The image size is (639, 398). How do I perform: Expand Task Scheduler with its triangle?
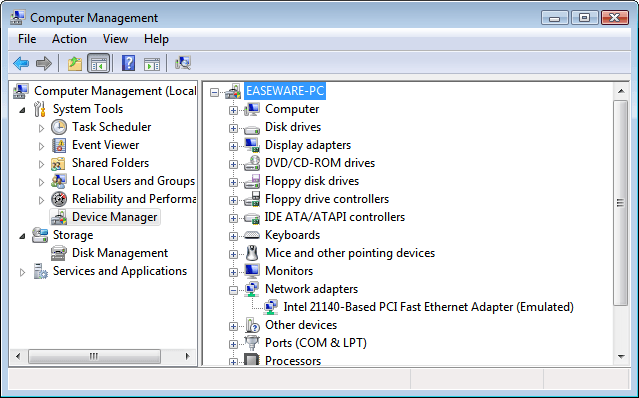pyautogui.click(x=41, y=128)
